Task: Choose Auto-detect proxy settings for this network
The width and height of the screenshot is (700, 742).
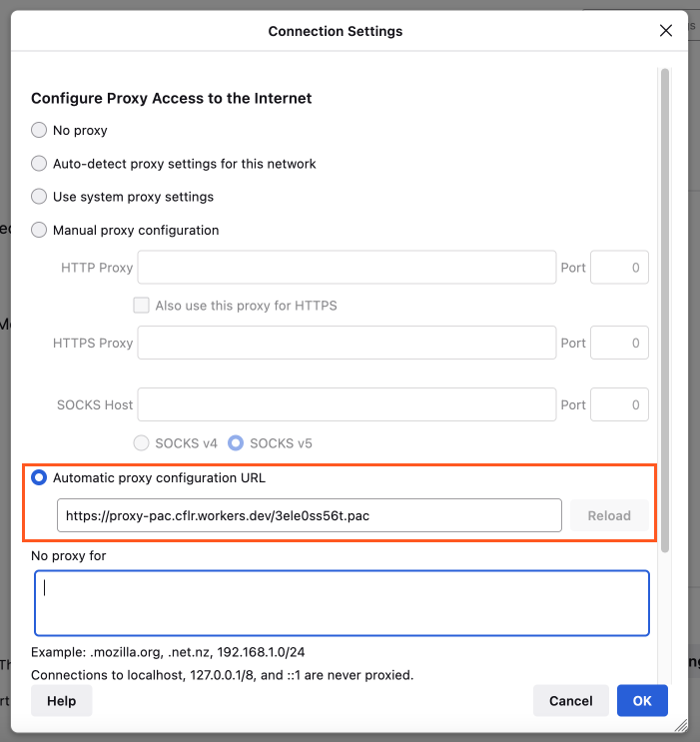Action: coord(39,163)
